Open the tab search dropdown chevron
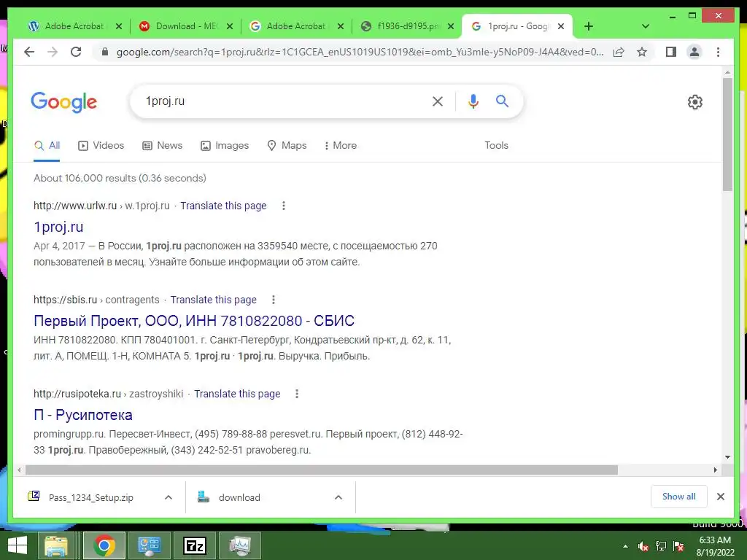 646,26
